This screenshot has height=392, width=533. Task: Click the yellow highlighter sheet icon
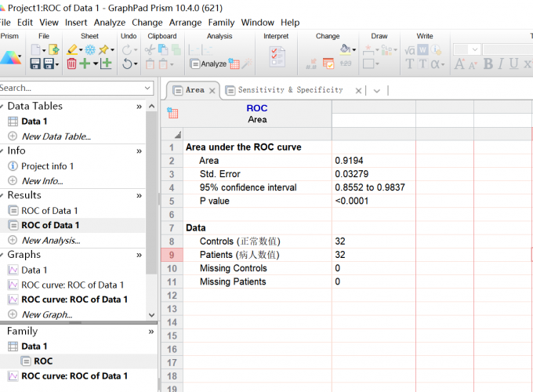(72, 49)
